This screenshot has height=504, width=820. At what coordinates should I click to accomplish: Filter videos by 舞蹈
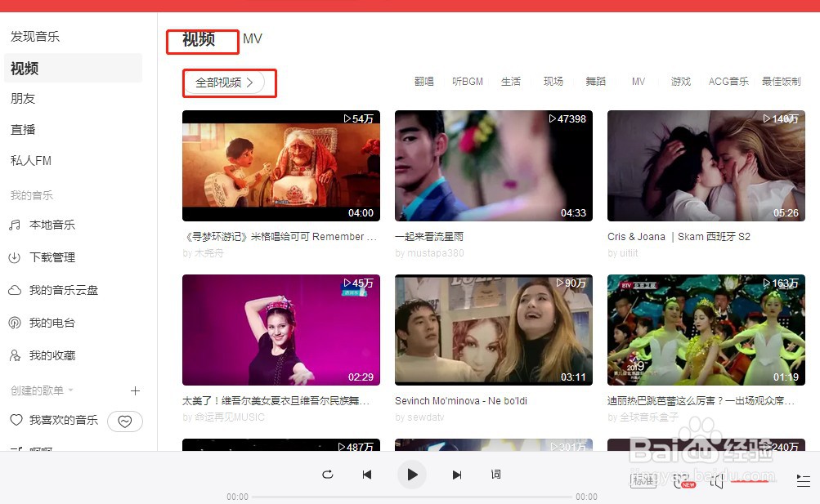[x=596, y=82]
